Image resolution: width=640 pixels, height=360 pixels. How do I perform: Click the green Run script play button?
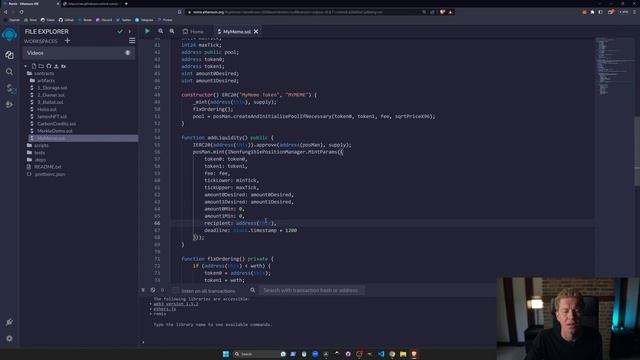tap(147, 31)
